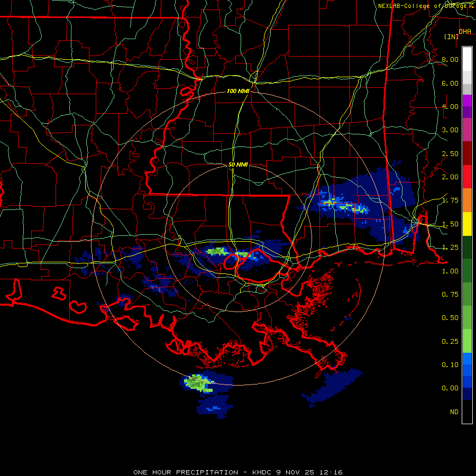The height and width of the screenshot is (476, 476).
Task: Click the yellow 1.50 inch legend swatch
Action: 467,224
